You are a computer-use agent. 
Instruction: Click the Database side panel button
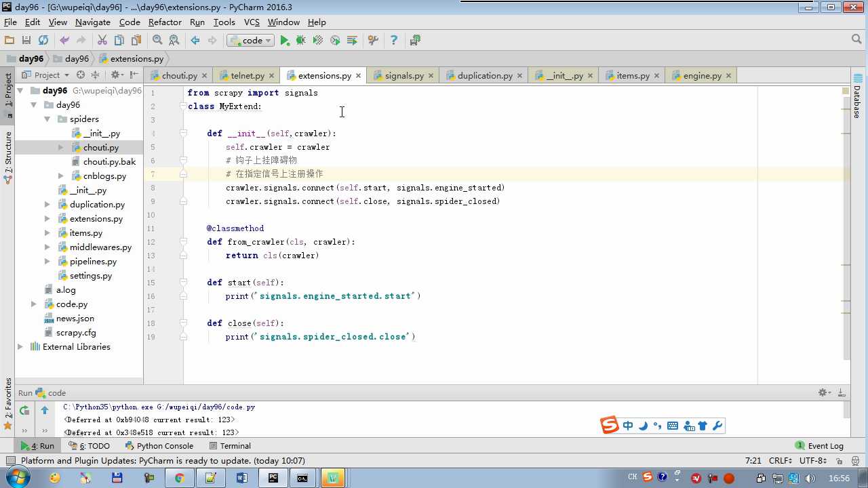pyautogui.click(x=857, y=96)
